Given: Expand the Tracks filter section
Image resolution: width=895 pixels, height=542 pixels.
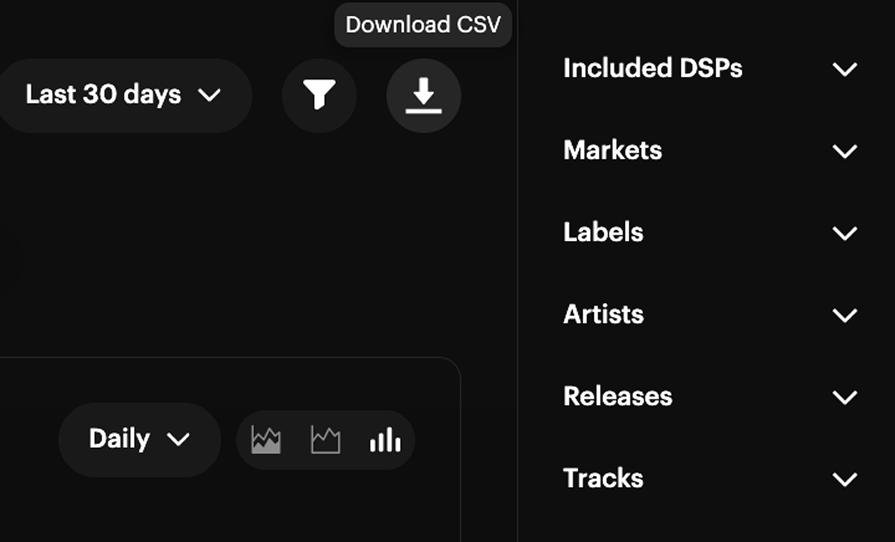Looking at the screenshot, I should point(710,479).
